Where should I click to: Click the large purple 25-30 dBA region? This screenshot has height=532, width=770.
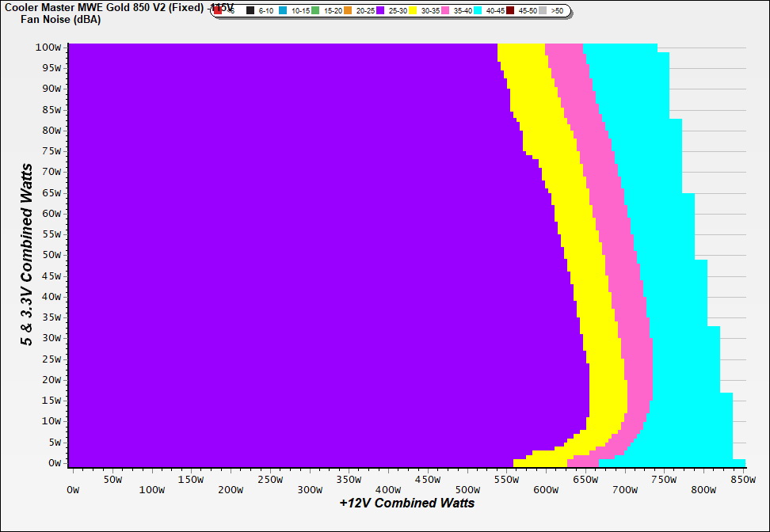[277, 253]
